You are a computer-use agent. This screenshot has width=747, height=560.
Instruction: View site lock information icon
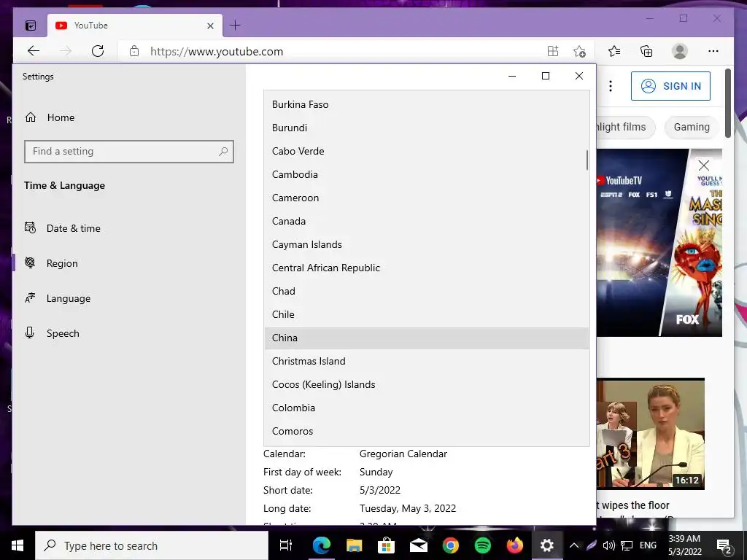(134, 51)
